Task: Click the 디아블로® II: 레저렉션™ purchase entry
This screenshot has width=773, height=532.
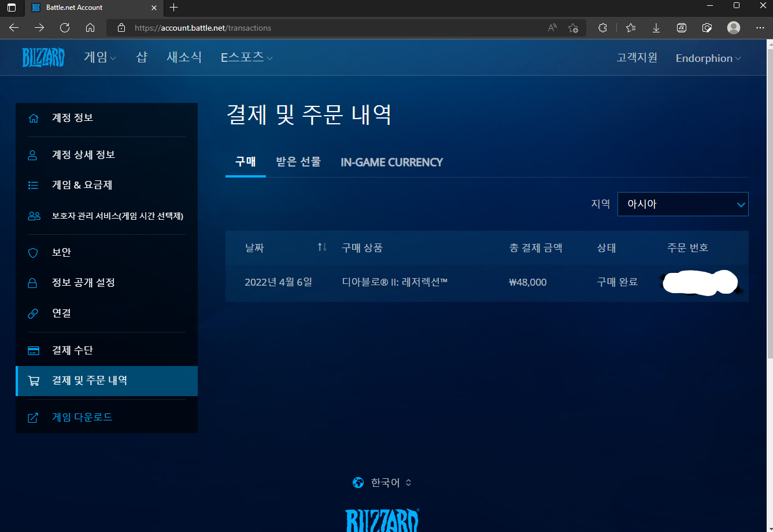Action: click(395, 283)
